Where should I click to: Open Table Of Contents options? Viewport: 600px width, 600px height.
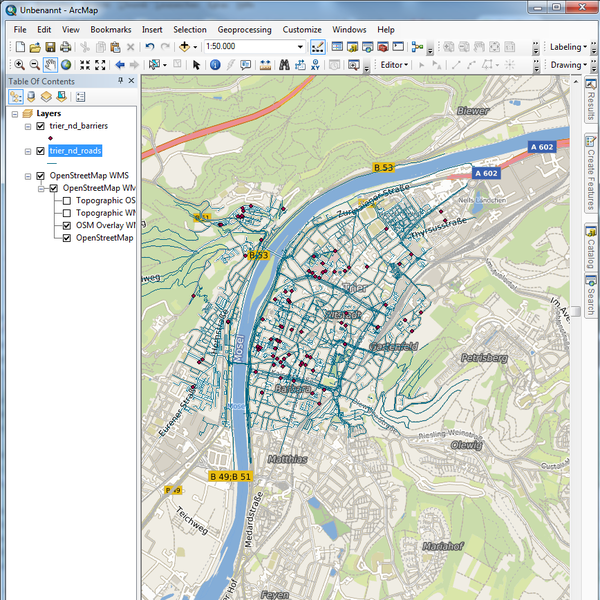[x=80, y=96]
